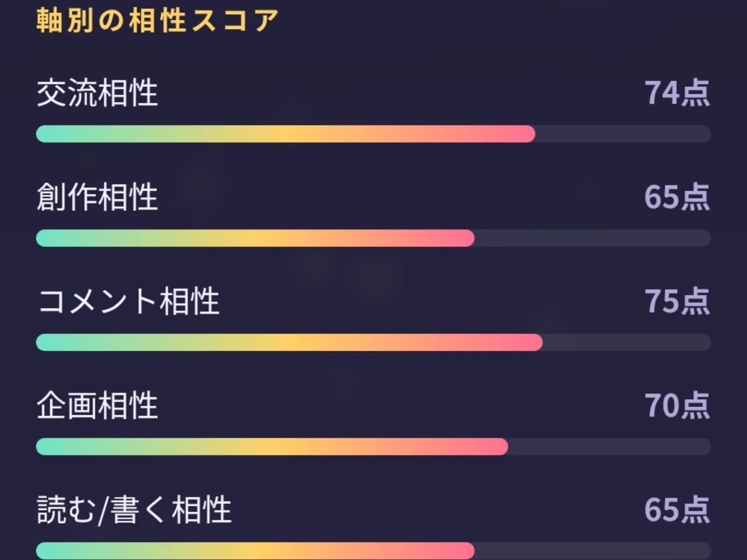Select the 交流相性 label

point(97,93)
